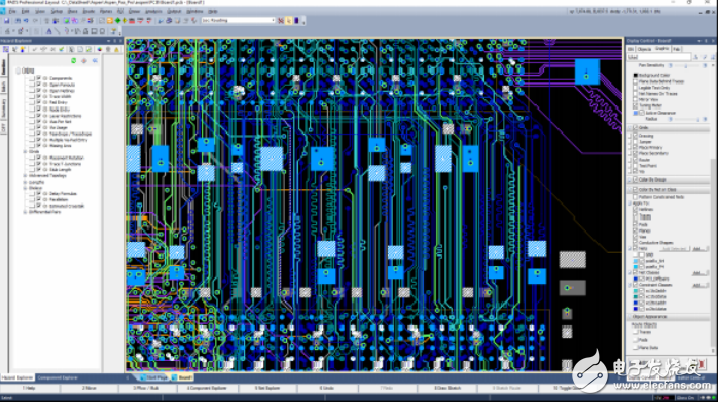
Task: Toggle the Background Color checkbox
Action: coord(636,75)
